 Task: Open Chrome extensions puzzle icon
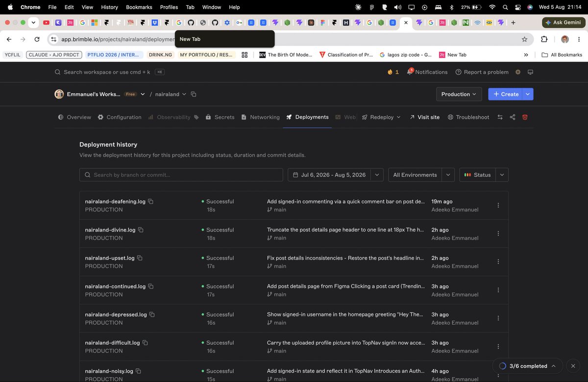544,39
